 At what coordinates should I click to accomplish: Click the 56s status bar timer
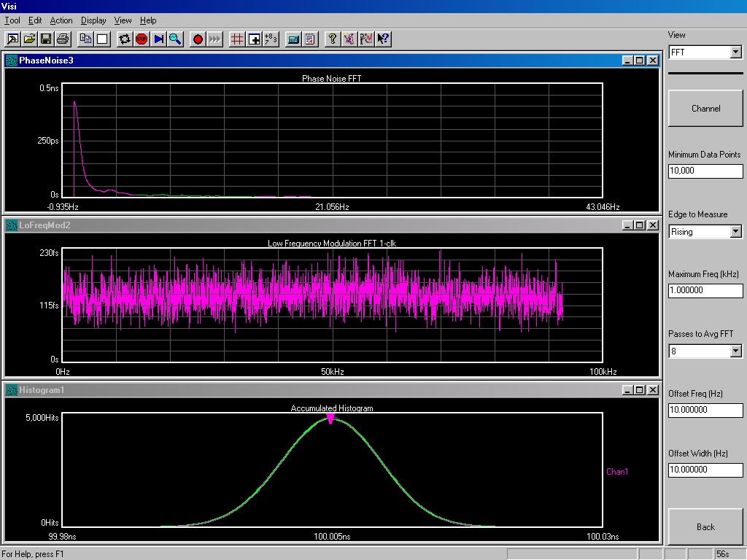(723, 554)
